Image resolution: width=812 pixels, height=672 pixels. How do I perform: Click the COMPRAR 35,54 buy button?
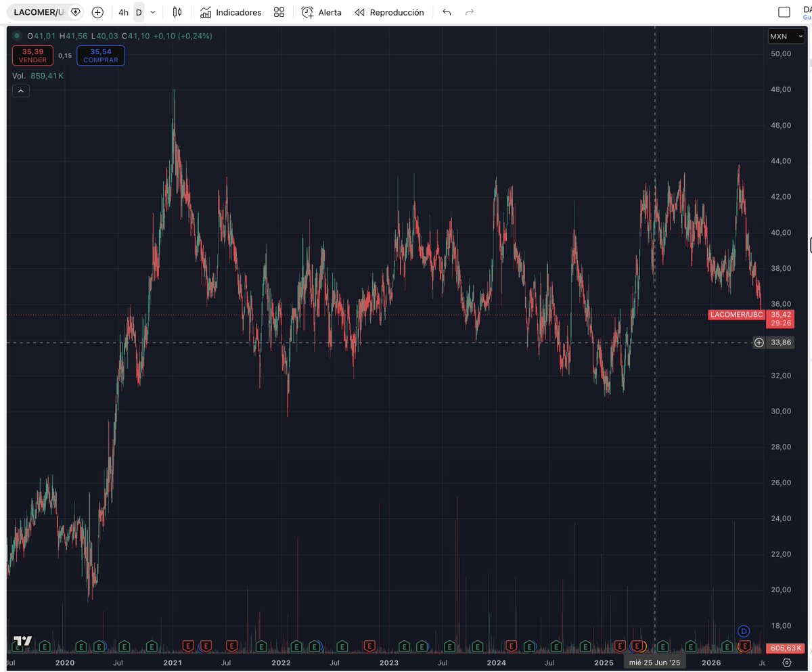coord(101,55)
